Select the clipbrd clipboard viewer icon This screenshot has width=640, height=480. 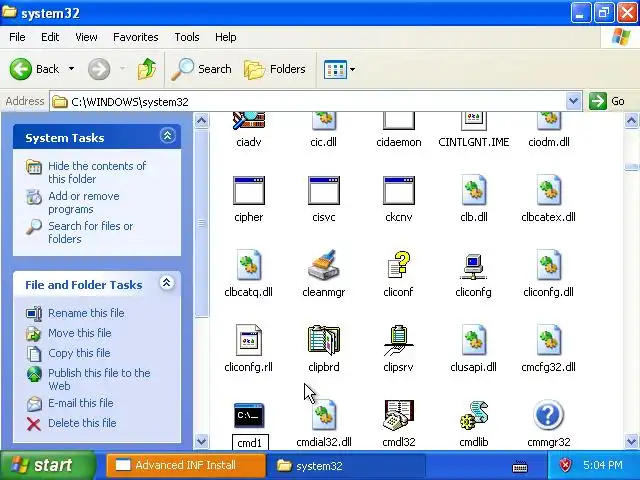tap(324, 340)
